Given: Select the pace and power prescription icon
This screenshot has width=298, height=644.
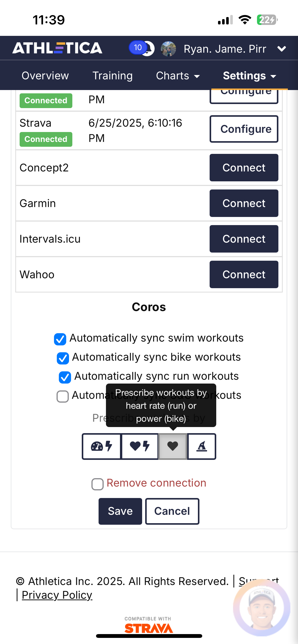Looking at the screenshot, I should (x=102, y=446).
